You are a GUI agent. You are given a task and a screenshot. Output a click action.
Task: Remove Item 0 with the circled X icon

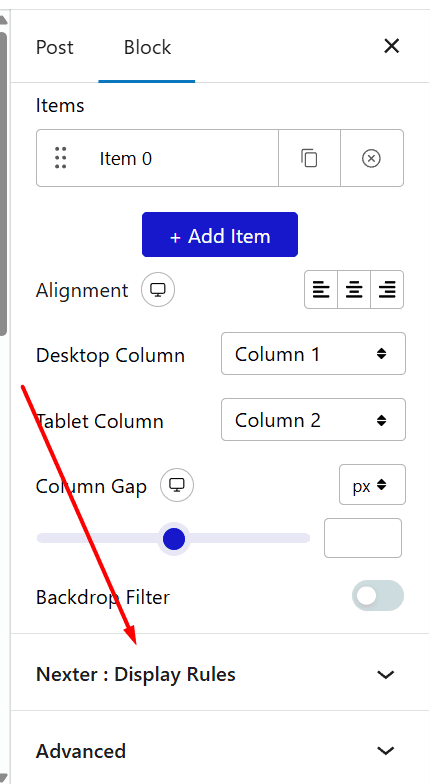tap(372, 158)
